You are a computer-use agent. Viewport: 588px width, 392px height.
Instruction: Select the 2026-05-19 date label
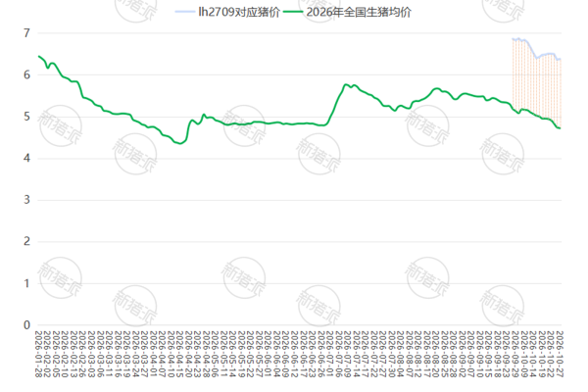tap(241, 354)
